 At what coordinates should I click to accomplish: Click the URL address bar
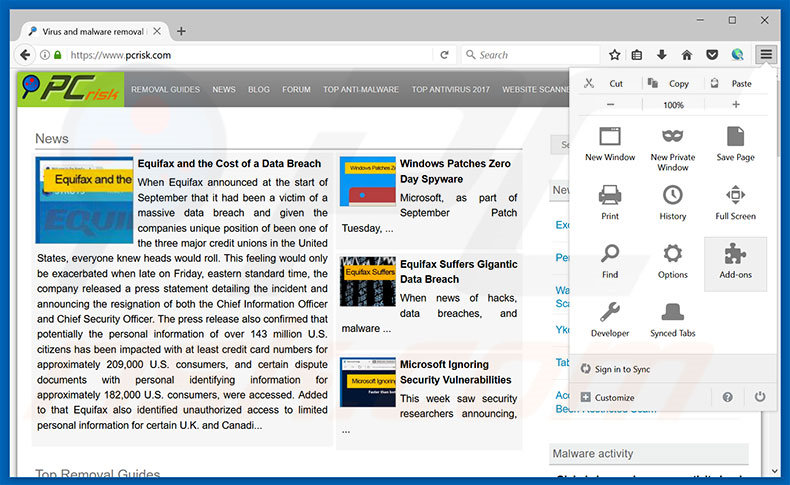[x=249, y=55]
